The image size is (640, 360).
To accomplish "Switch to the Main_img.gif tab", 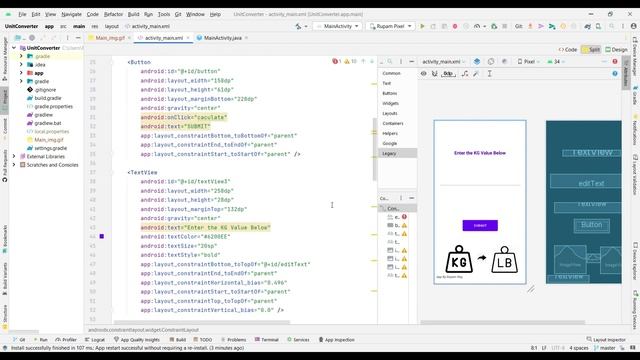I will 110,38.
